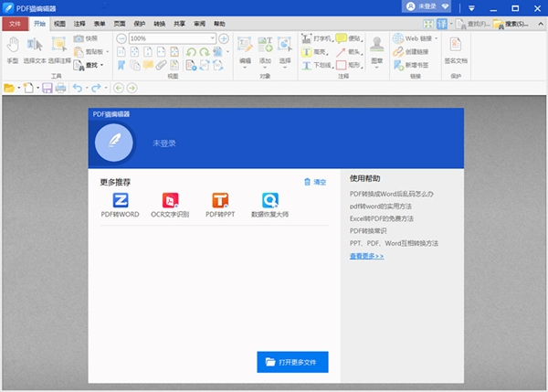Click the zoom in plus button
548x392 pixels.
224,38
